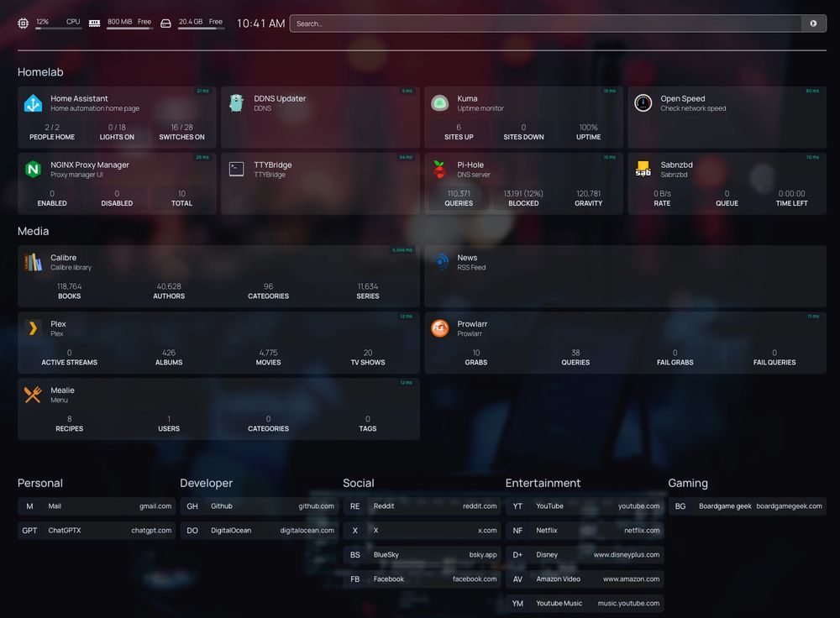Click the Sabnzbd TIME LEFT stat block

point(791,198)
